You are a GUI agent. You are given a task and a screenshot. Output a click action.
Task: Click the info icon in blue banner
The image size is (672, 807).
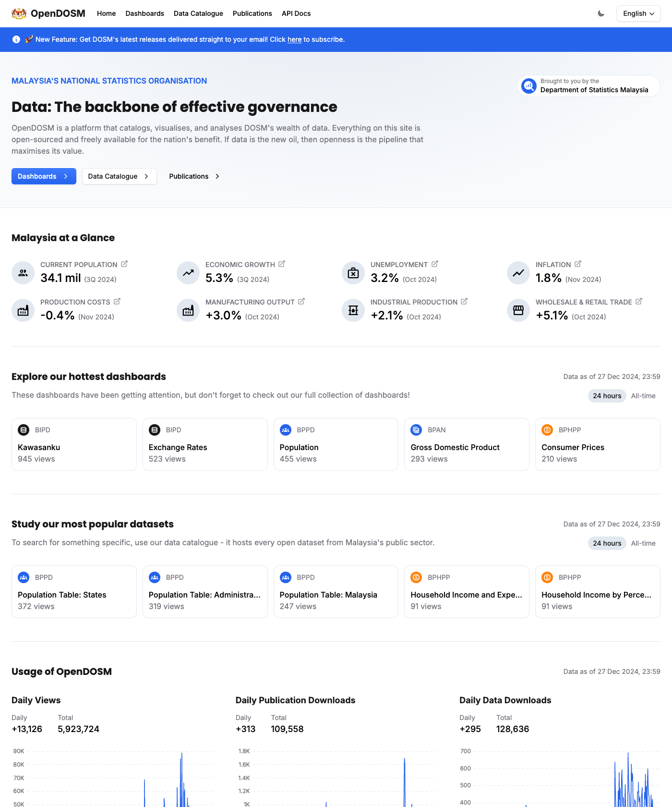tap(16, 39)
